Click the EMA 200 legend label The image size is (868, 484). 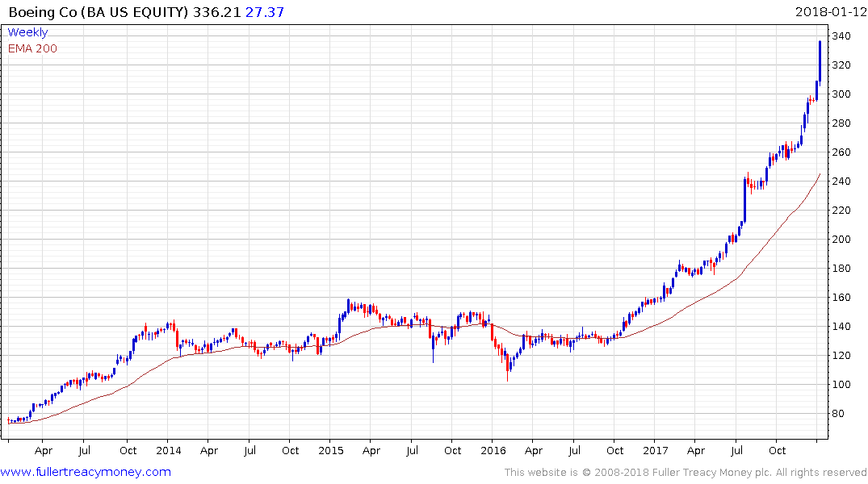point(32,48)
